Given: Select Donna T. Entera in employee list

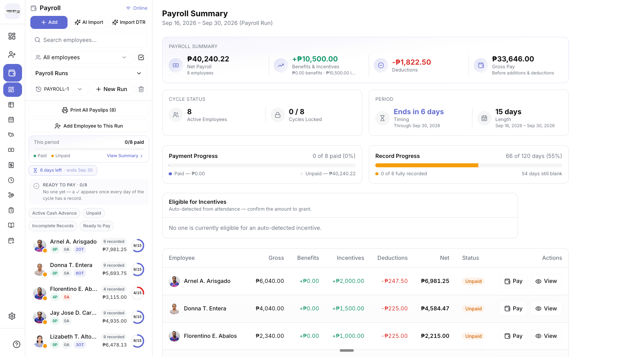Looking at the screenshot, I should [x=89, y=270].
